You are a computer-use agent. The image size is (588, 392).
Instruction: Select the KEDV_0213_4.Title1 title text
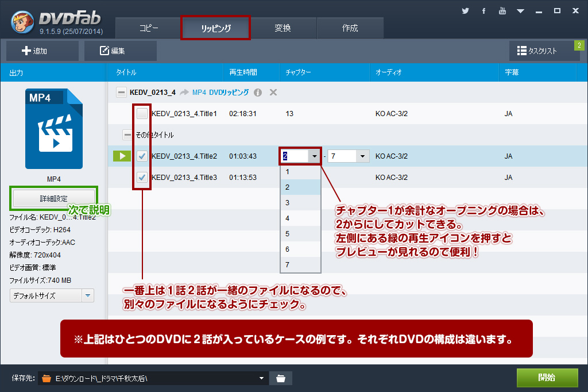[184, 113]
